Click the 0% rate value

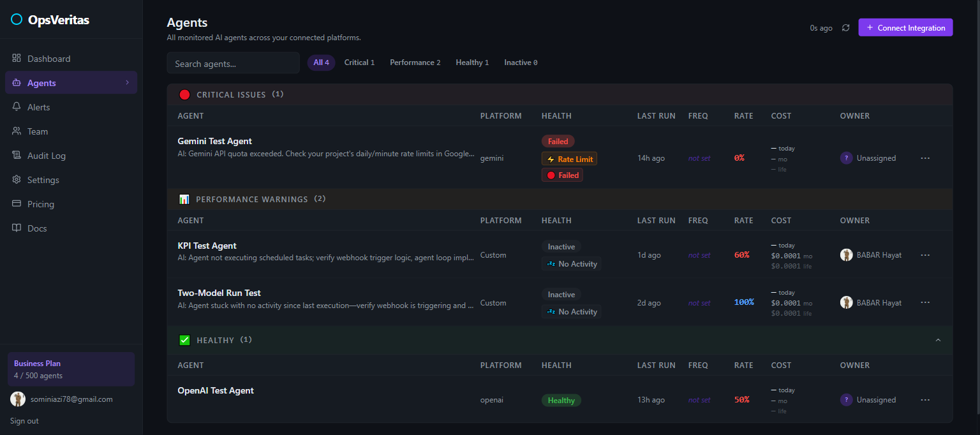pos(739,158)
